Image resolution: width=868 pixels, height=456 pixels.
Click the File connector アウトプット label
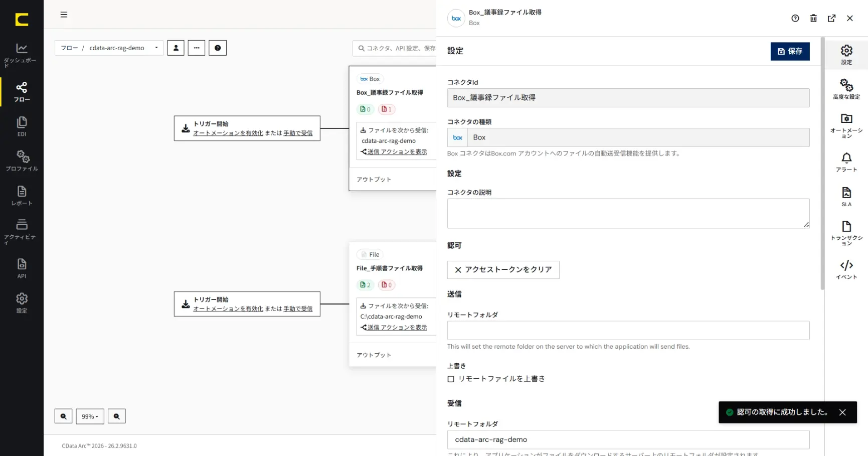(374, 355)
